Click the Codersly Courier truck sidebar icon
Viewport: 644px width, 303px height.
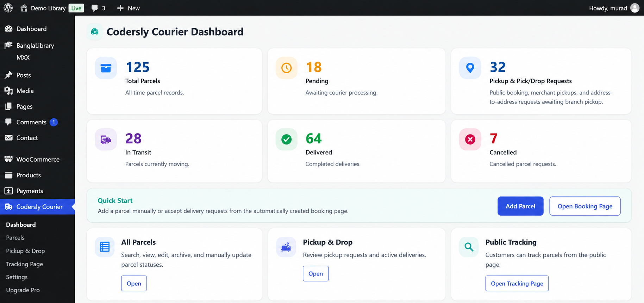click(8, 207)
